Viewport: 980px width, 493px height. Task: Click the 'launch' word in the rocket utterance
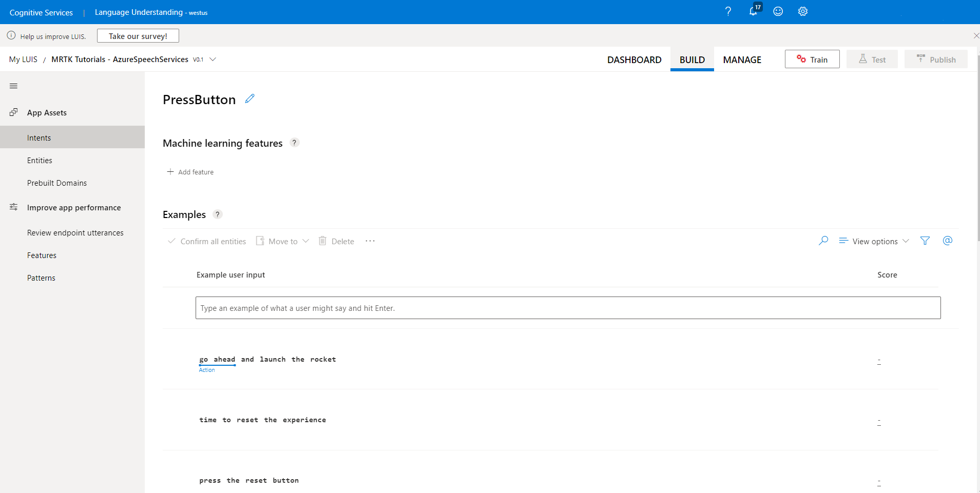(273, 359)
